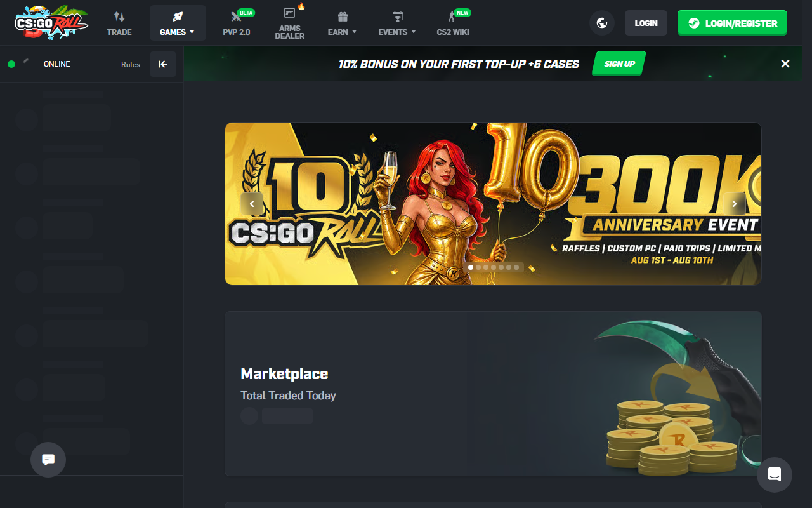
Task: Collapse the chat sidebar
Action: [x=163, y=64]
